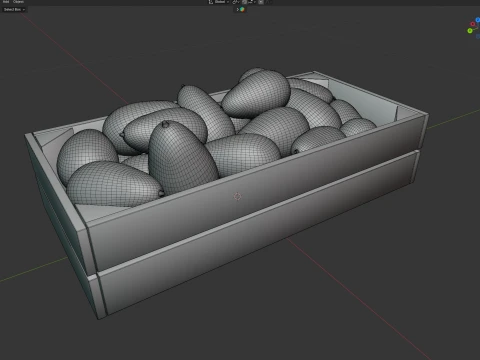Click the green Y axis on gizmo
This screenshot has height=360, width=480.
470,31
